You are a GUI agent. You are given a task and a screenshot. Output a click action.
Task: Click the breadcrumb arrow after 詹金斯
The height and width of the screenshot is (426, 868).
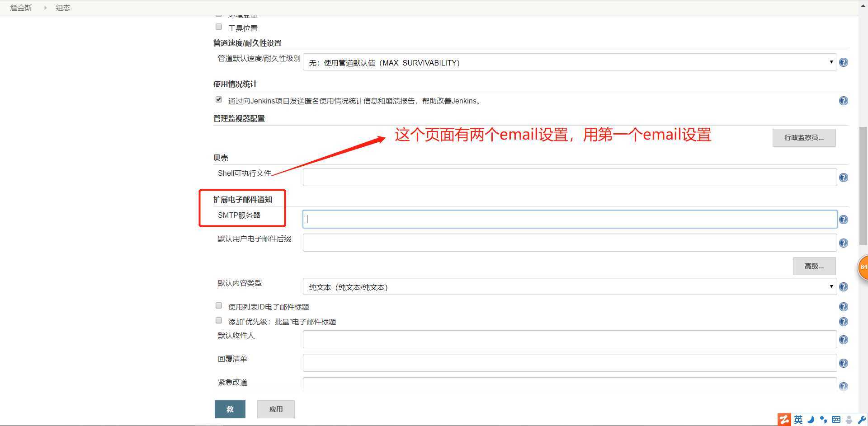tap(45, 8)
